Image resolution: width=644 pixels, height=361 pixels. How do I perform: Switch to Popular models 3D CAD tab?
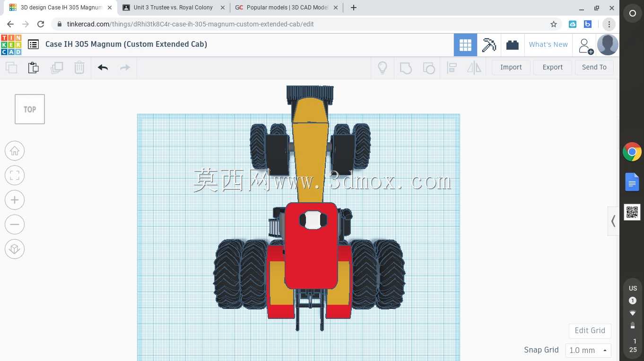(287, 8)
